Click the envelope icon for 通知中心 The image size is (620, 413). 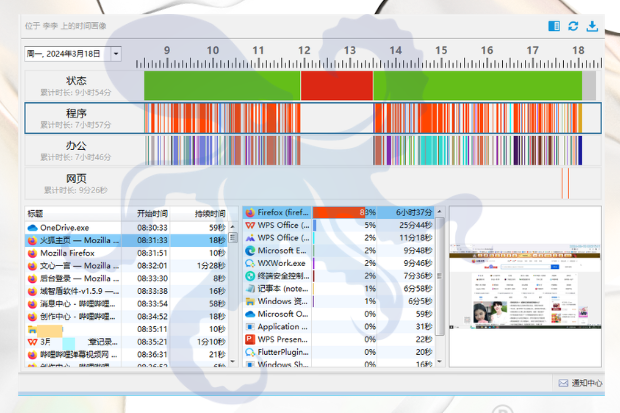[x=563, y=382]
